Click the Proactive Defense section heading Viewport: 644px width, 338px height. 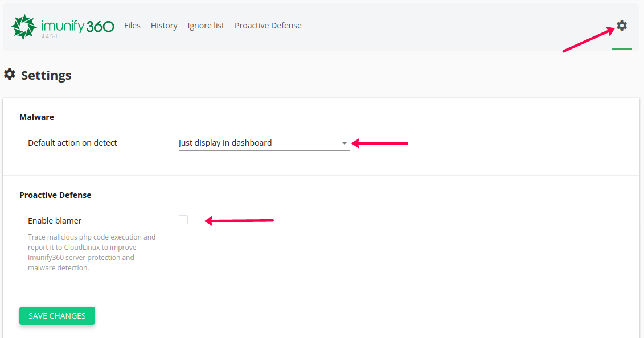[x=55, y=195]
